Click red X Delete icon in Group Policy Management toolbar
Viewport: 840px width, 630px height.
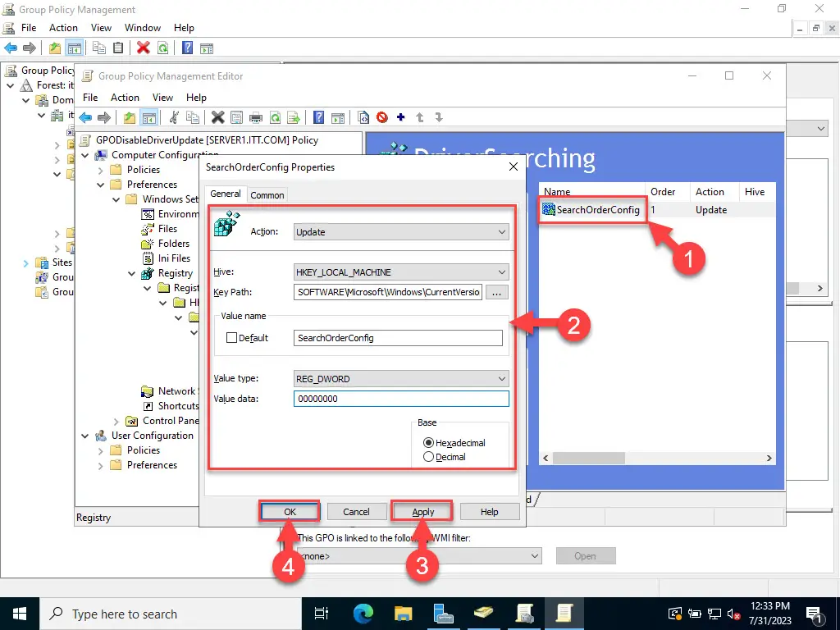pos(143,48)
